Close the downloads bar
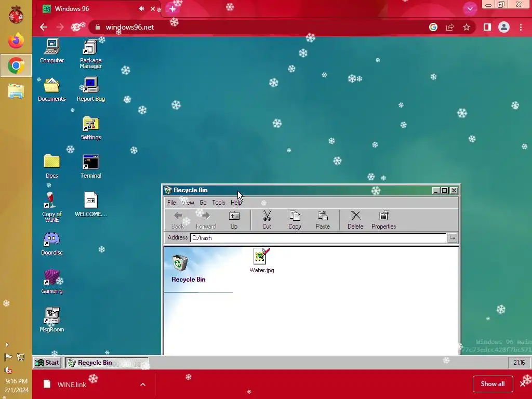Image resolution: width=532 pixels, height=399 pixels. point(523,384)
